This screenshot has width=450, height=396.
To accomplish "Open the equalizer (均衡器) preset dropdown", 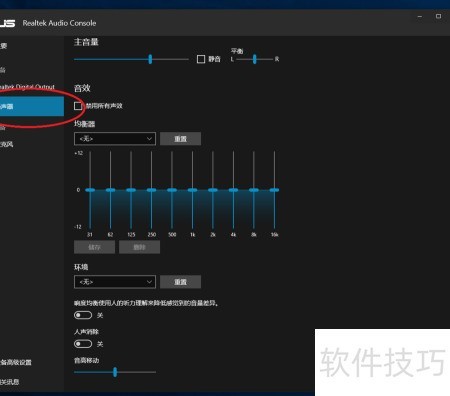I will point(115,139).
